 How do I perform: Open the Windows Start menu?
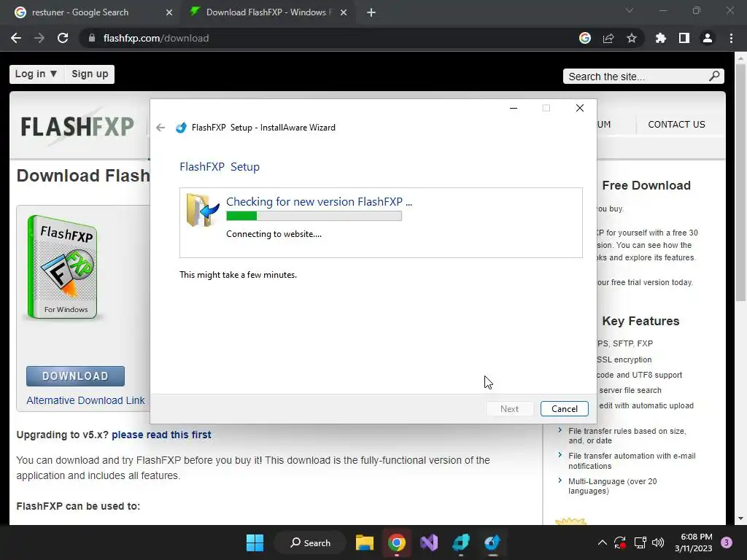tap(255, 542)
